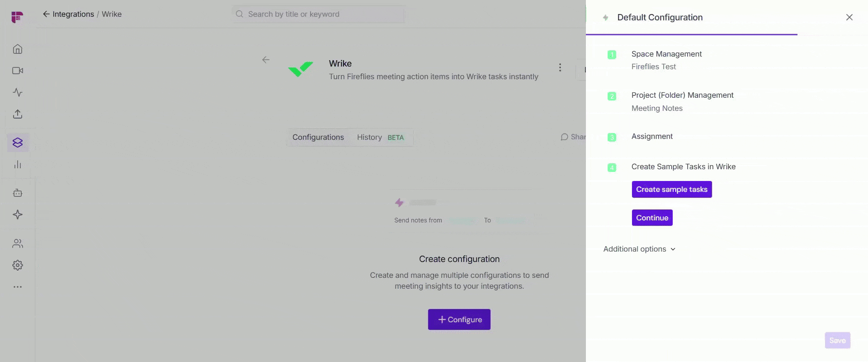
Task: Open the team members people icon
Action: (18, 243)
